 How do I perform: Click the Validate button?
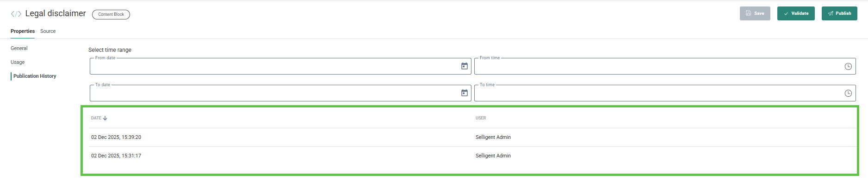(x=795, y=13)
